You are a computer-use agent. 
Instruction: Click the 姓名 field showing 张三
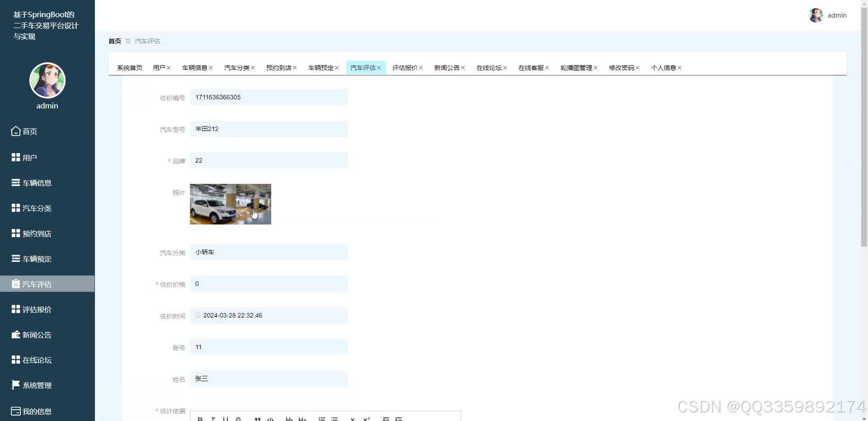click(x=269, y=379)
